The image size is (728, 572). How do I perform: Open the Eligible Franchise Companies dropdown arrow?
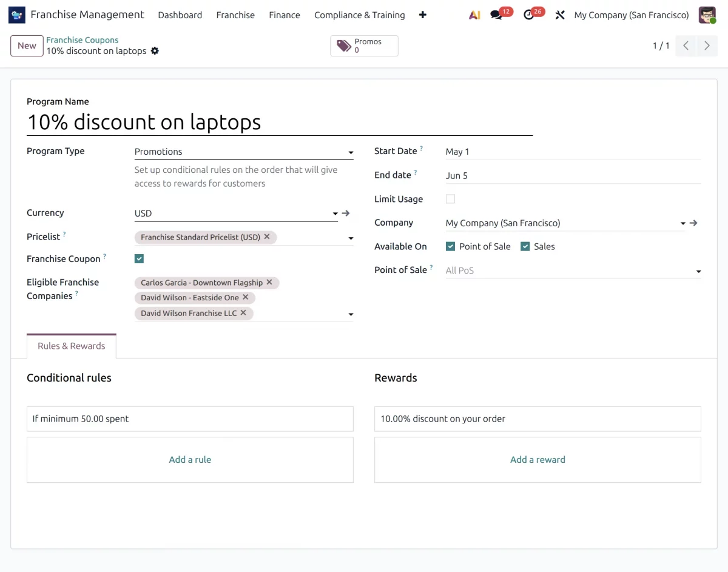point(351,314)
